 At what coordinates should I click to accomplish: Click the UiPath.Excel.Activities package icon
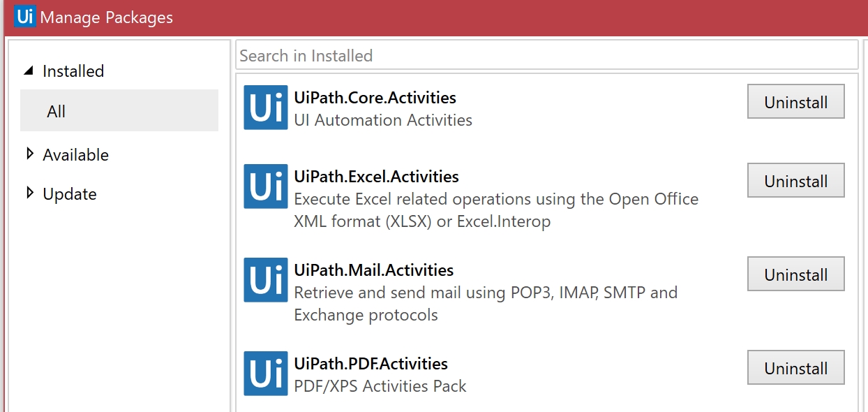(266, 186)
